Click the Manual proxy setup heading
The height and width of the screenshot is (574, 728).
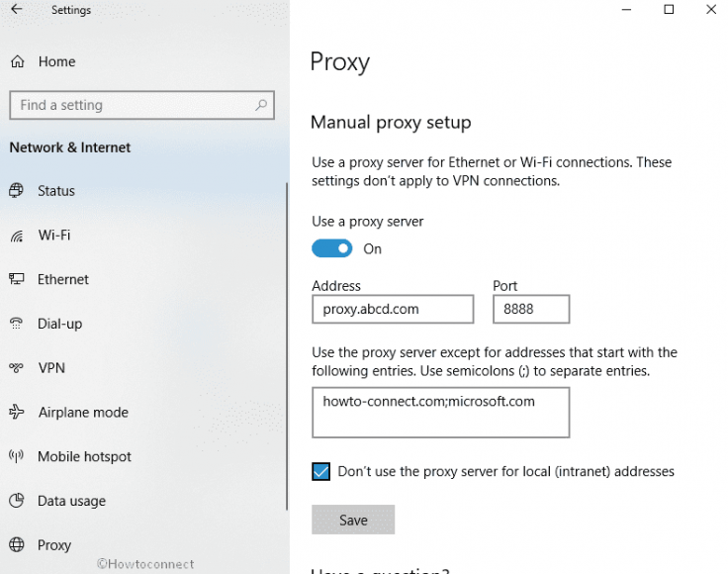tap(391, 123)
